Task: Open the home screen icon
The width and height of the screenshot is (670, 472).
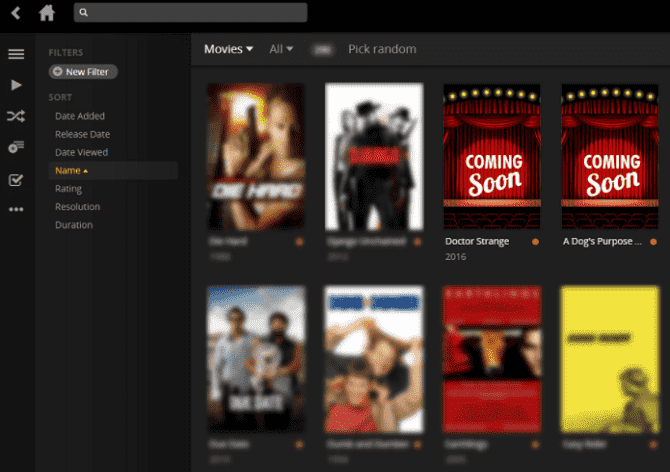Action: (47, 13)
